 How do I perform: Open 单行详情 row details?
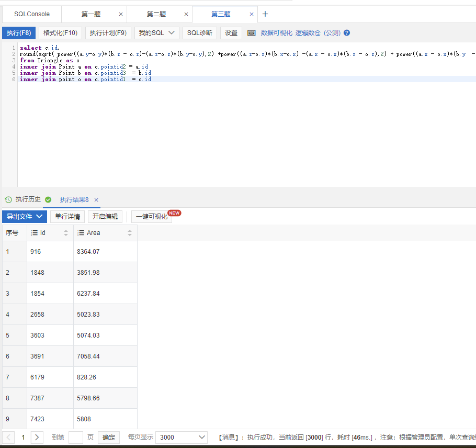67,217
